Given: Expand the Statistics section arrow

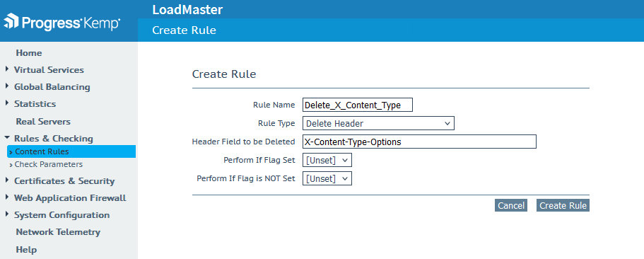Looking at the screenshot, I should tap(7, 103).
